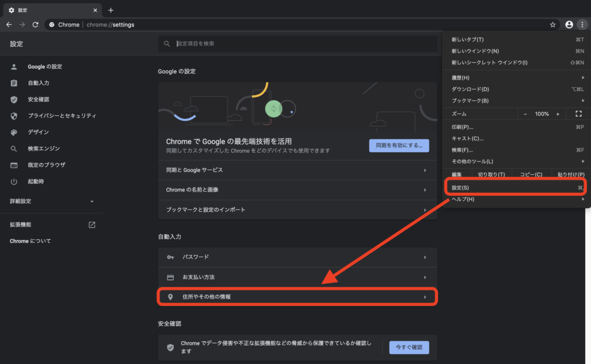Click the power icon beside 起動時
This screenshot has height=364, width=591.
(14, 182)
